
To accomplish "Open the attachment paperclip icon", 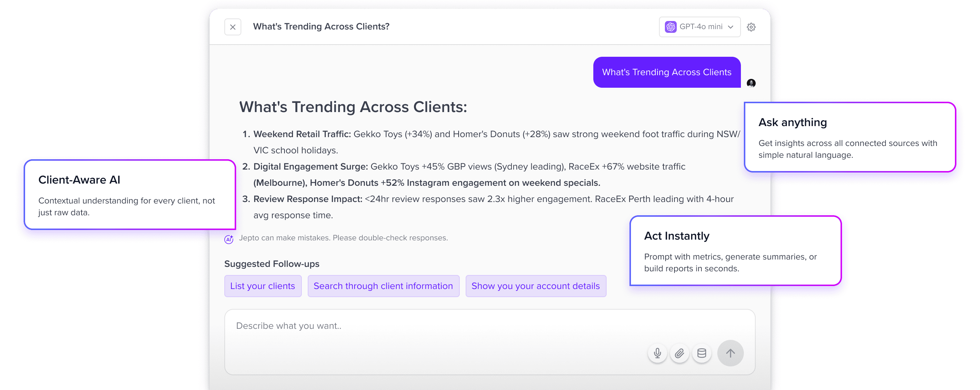I will 679,353.
